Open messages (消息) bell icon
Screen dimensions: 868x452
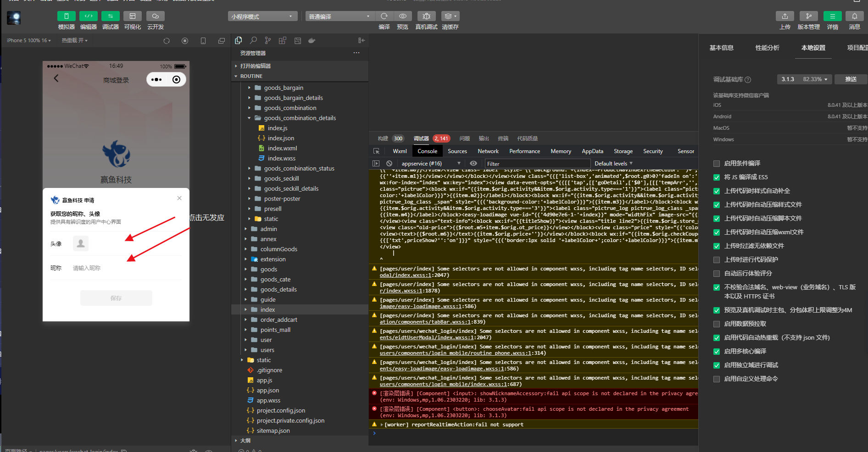[855, 16]
